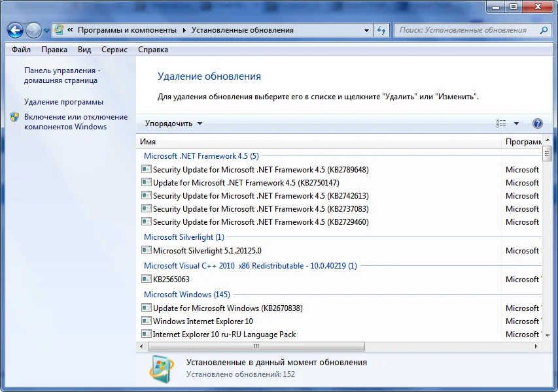Click Установленные обновления breadcrumb
The width and height of the screenshot is (558, 392).
(242, 30)
